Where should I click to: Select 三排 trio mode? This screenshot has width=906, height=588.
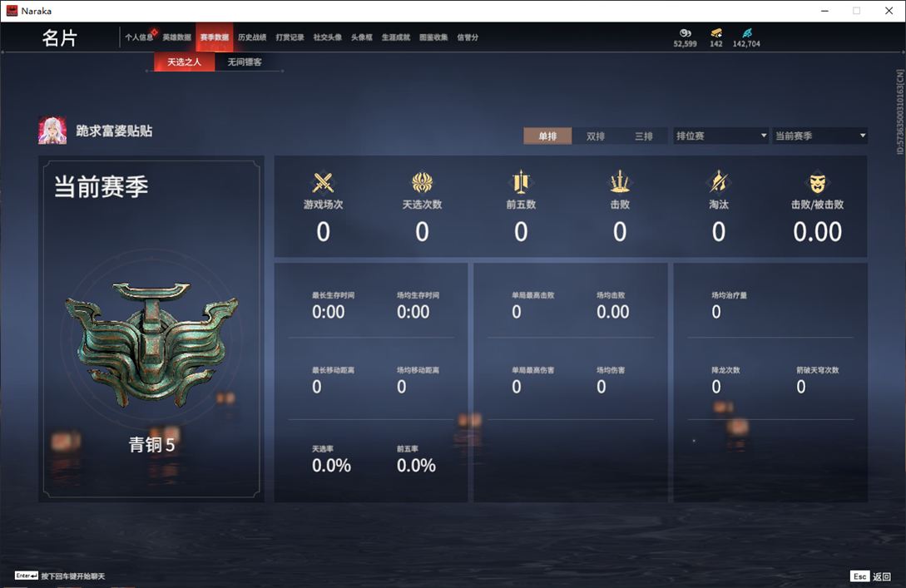[x=644, y=136]
